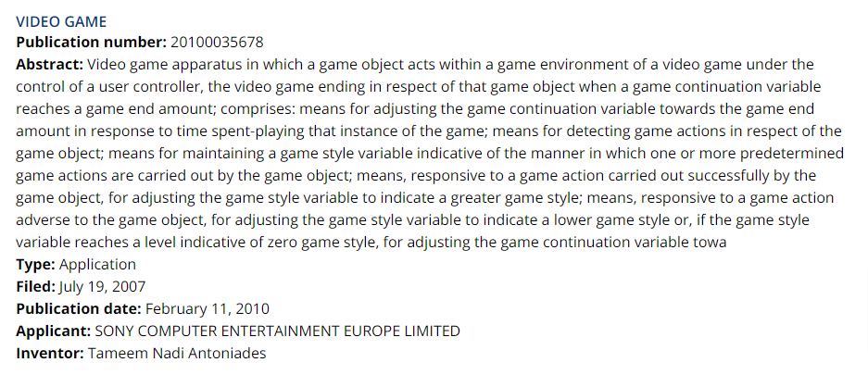Click publication number 20100035678
The image size is (868, 375).
pyautogui.click(x=217, y=42)
